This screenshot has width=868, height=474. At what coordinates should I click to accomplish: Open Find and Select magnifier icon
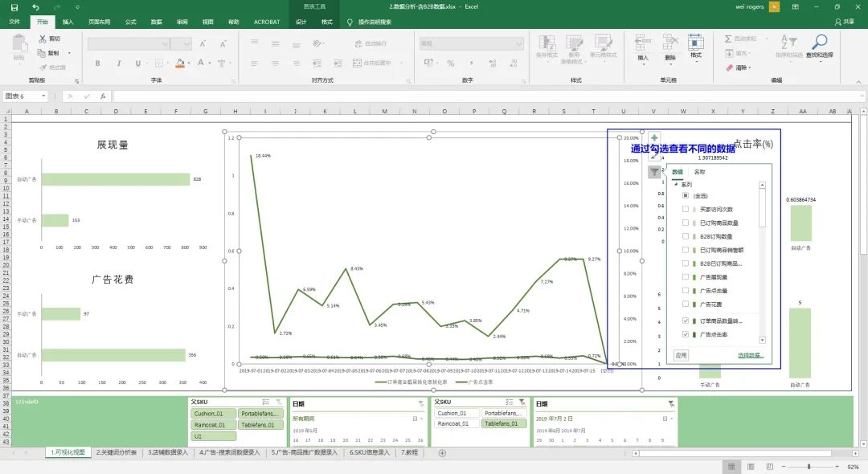pos(819,42)
